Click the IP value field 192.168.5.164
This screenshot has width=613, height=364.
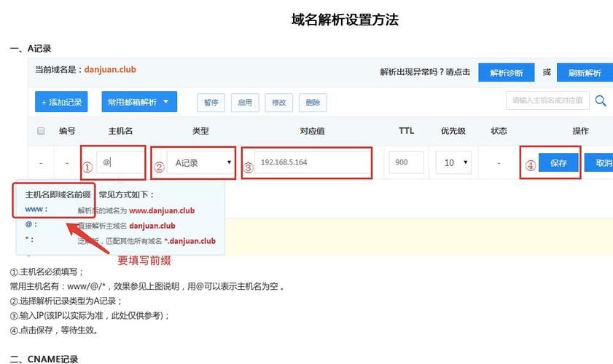click(306, 162)
